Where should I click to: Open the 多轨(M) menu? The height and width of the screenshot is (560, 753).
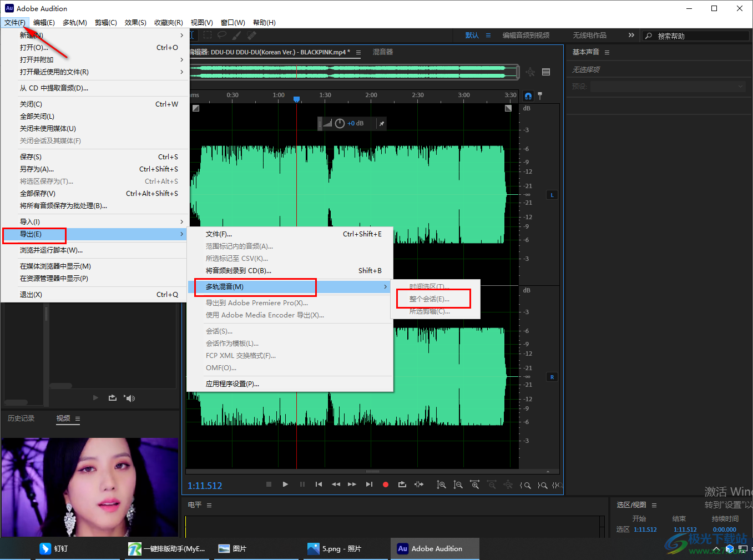coord(75,23)
